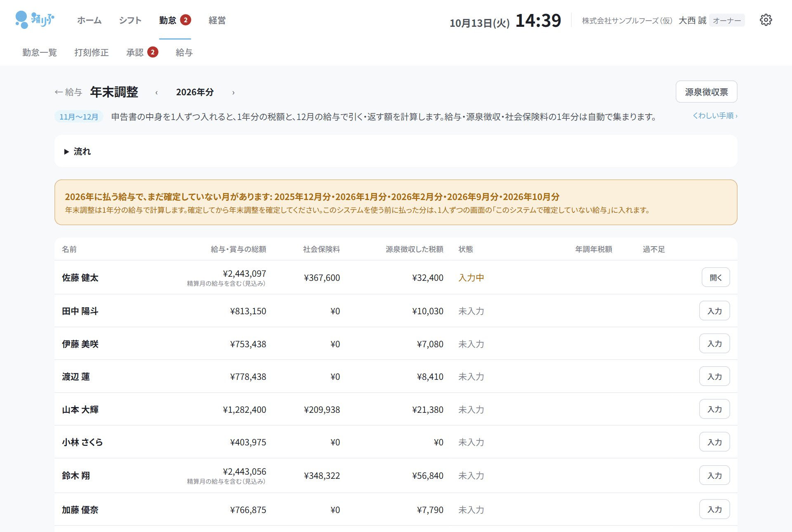Open the シフト menu
Screen dimensions: 792x532
coord(130,20)
